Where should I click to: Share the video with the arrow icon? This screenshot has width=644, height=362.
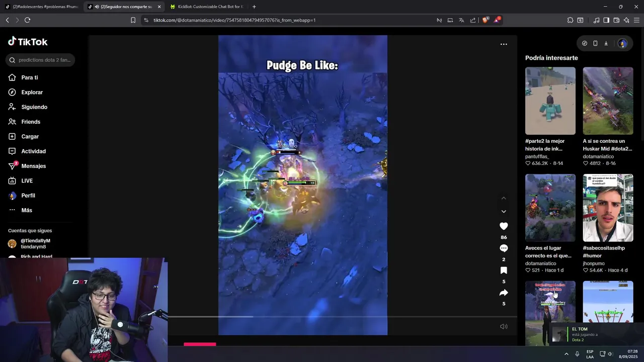504,293
